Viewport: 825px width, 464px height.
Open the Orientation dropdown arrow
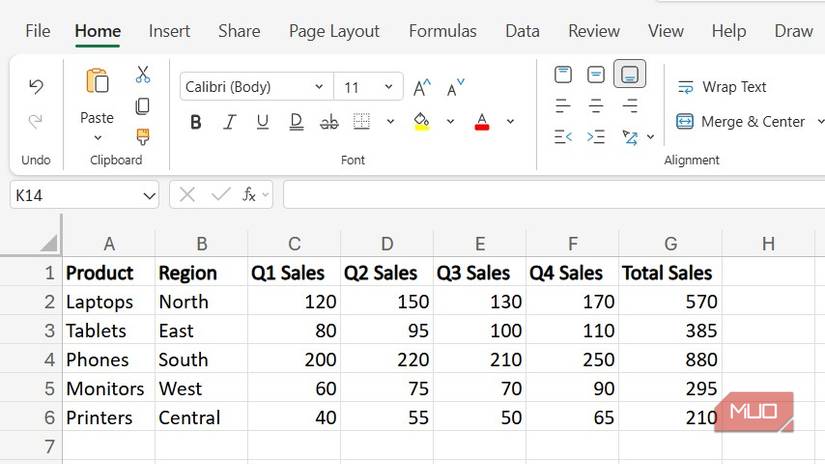pyautogui.click(x=651, y=137)
